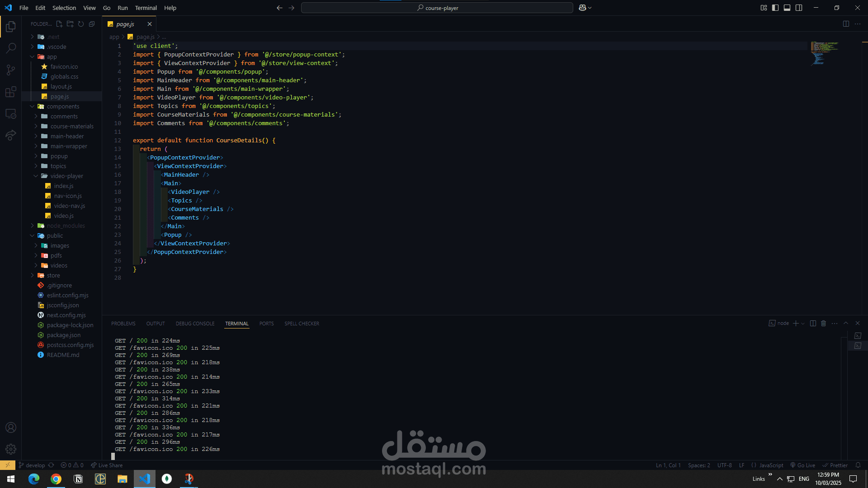Image resolution: width=868 pixels, height=488 pixels.
Task: Toggle the primary side bar layout button
Action: (775, 8)
